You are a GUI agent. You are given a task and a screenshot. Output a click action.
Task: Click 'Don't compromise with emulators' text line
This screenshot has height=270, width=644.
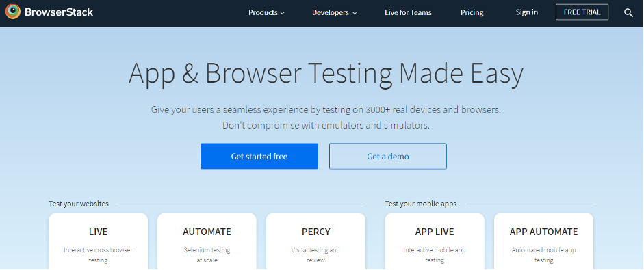pyautogui.click(x=326, y=125)
